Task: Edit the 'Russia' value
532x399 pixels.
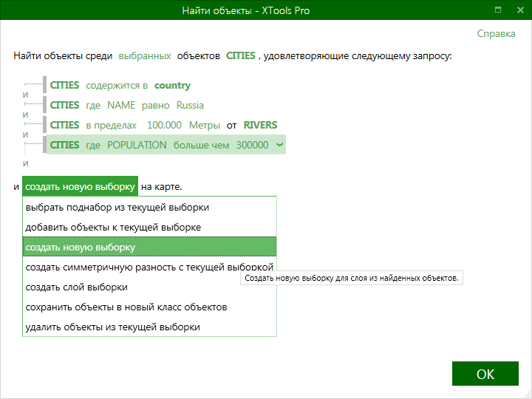Action: point(190,105)
